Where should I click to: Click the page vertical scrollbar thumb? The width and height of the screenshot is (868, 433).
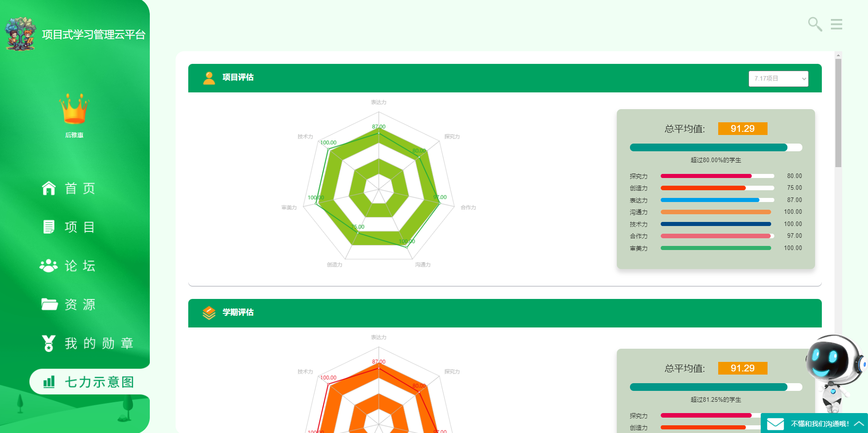click(838, 113)
